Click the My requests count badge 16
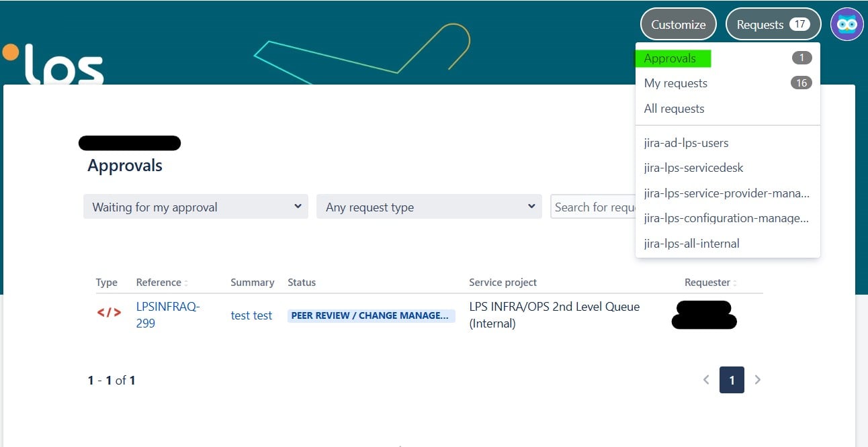The image size is (868, 447). click(801, 83)
